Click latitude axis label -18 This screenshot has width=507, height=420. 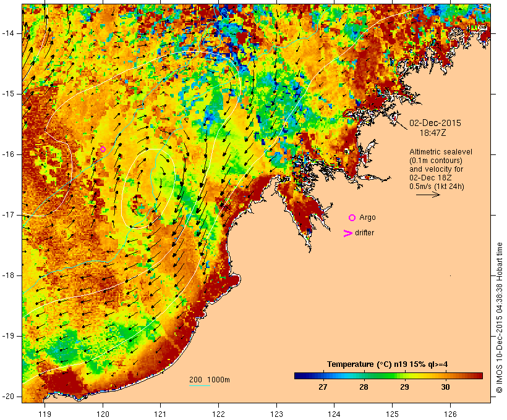tap(7, 275)
